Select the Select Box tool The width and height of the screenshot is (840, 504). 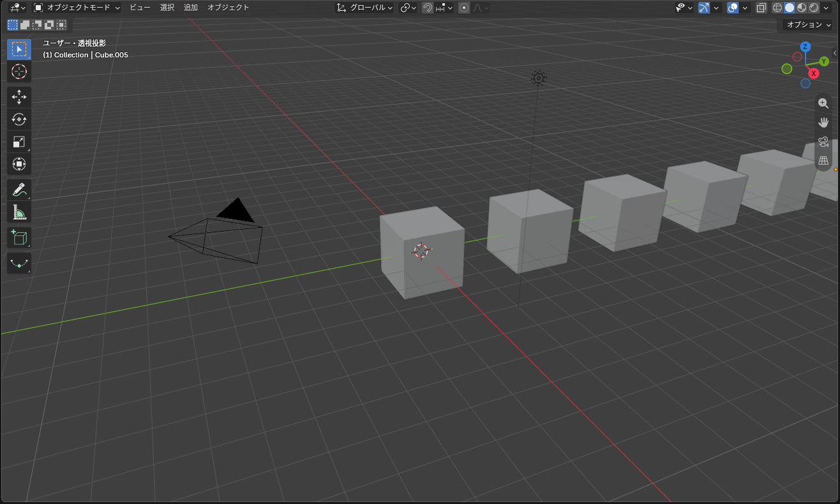[19, 50]
